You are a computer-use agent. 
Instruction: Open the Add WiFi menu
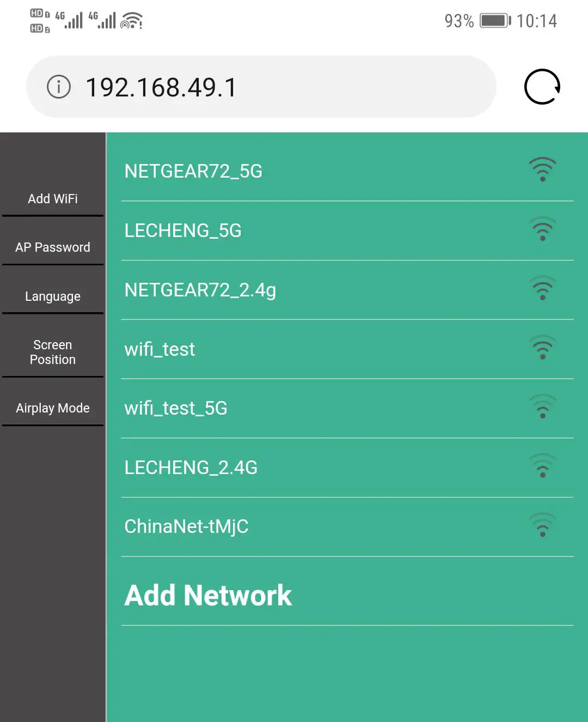click(x=53, y=199)
